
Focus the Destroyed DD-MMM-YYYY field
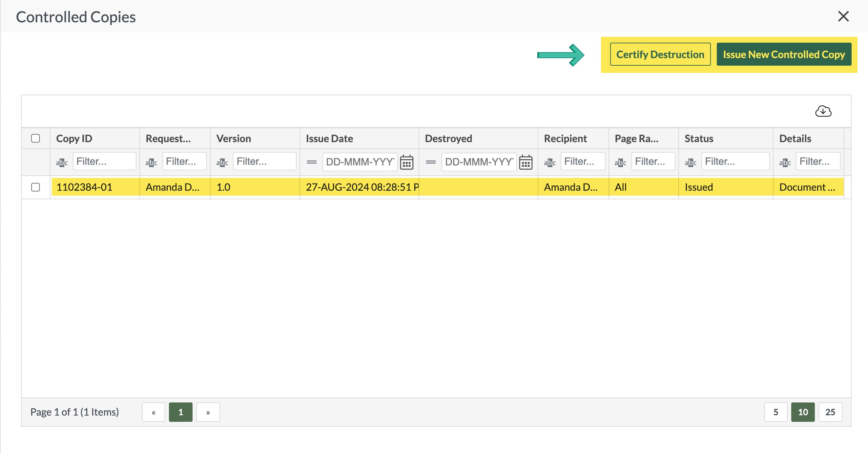(479, 162)
